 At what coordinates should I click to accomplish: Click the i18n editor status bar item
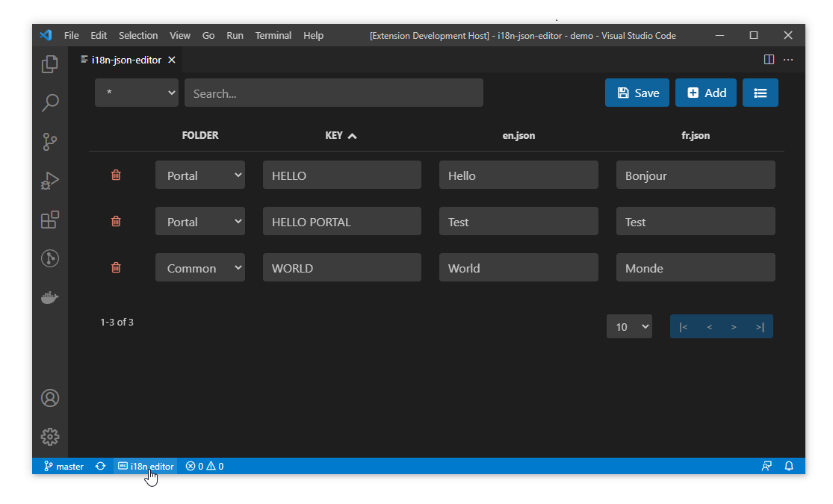pos(146,466)
